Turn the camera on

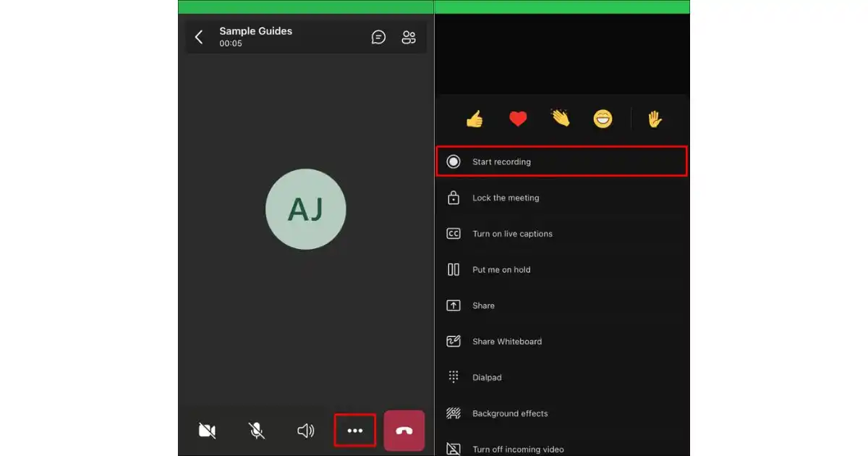click(207, 431)
